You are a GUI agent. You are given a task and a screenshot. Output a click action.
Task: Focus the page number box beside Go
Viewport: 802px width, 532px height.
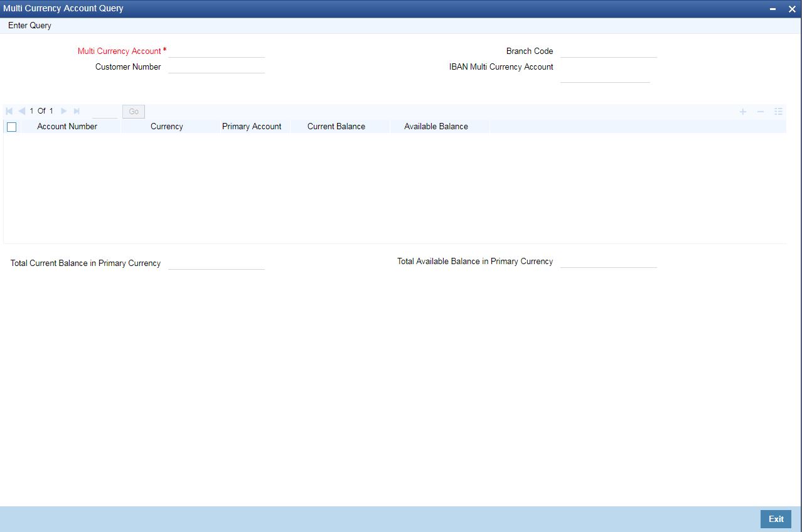click(104, 112)
